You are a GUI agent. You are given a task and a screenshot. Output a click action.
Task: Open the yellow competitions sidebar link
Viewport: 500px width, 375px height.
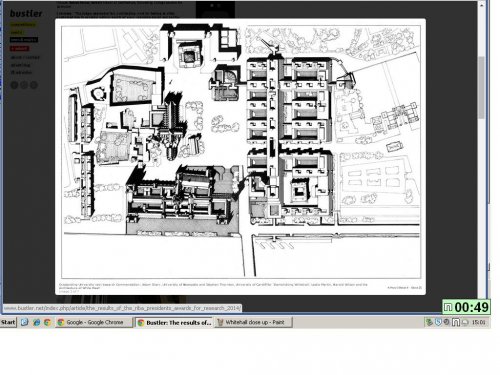click(x=23, y=24)
